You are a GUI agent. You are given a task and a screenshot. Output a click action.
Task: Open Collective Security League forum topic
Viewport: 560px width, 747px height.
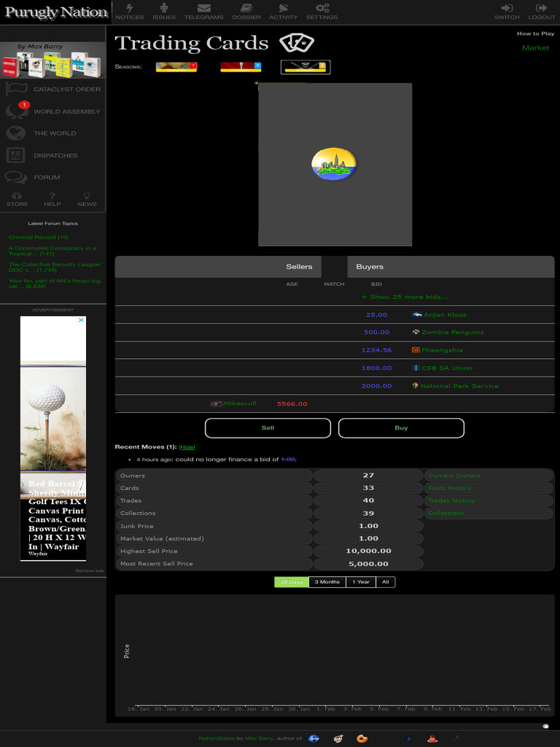click(55, 267)
